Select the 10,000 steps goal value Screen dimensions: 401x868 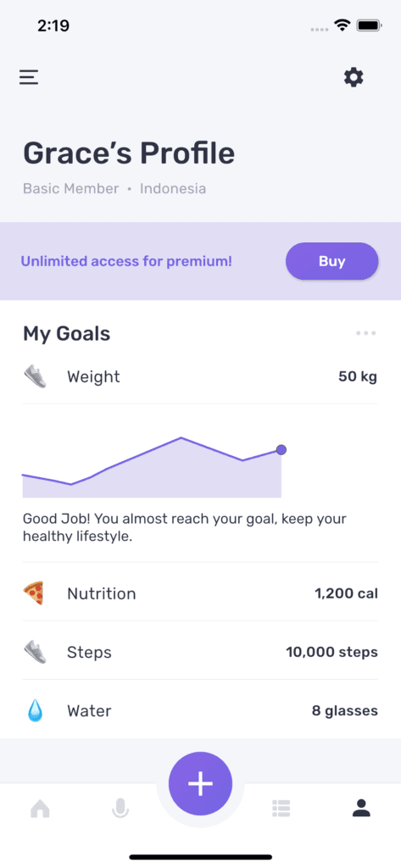point(331,652)
